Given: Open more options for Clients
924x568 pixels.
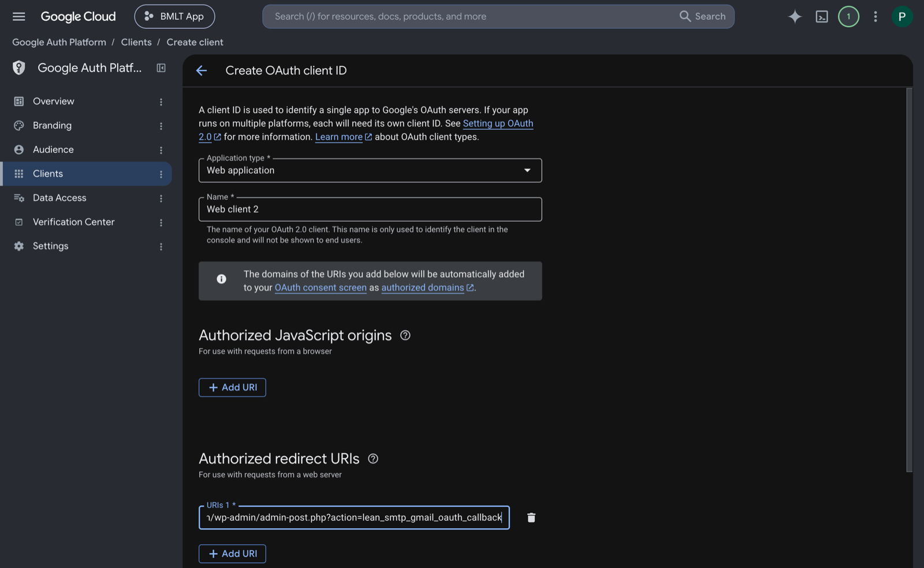Looking at the screenshot, I should point(161,174).
